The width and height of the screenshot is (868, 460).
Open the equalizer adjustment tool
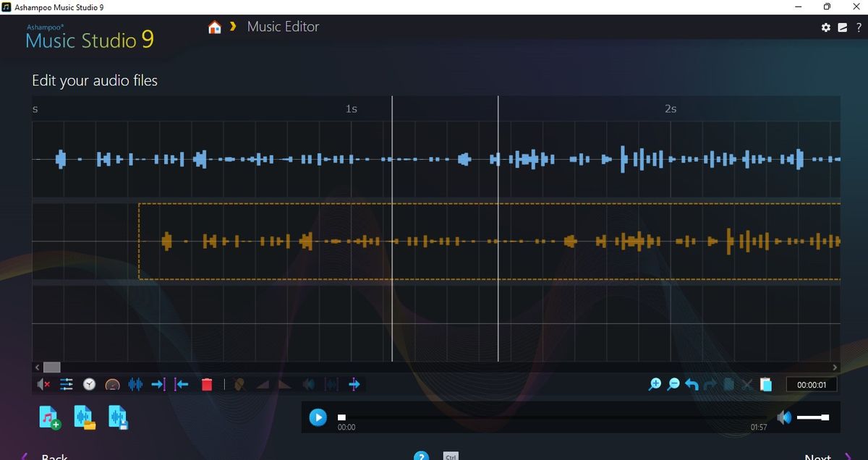[66, 384]
